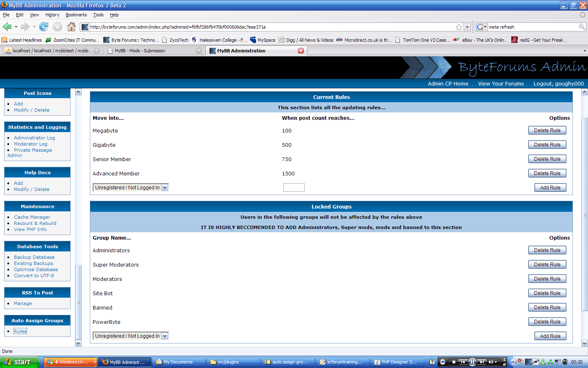
Task: Open the Halesowen College bookmark
Action: (x=219, y=40)
